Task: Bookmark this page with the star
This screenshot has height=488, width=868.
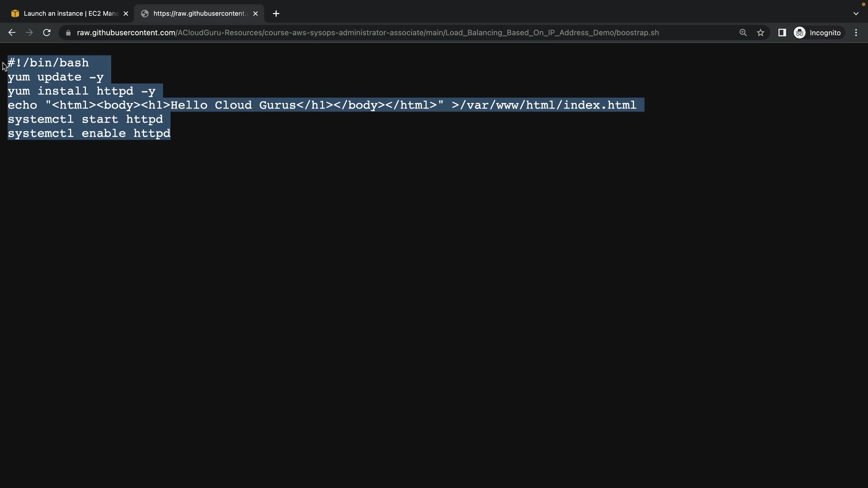Action: (x=760, y=33)
